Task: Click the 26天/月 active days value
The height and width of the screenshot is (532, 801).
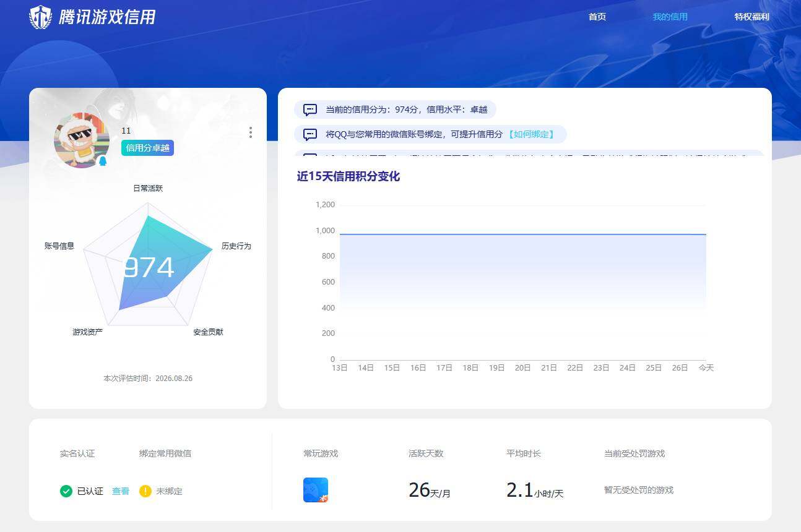Action: tap(430, 491)
